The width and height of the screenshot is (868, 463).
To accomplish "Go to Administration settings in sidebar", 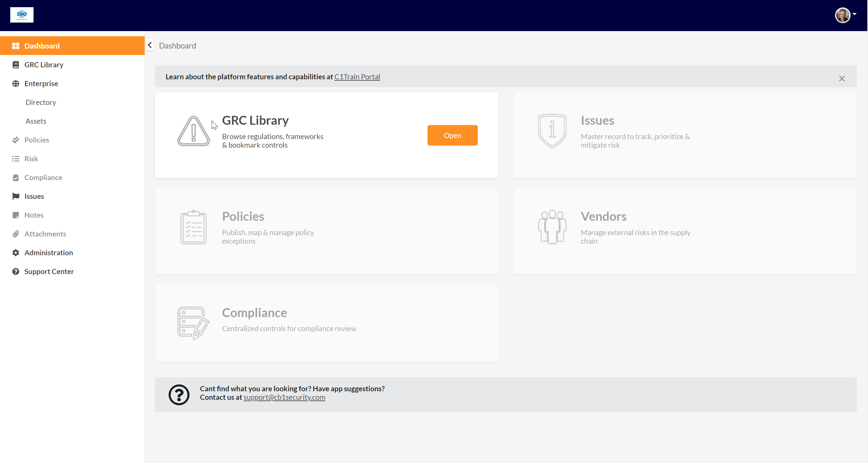I will 49,253.
